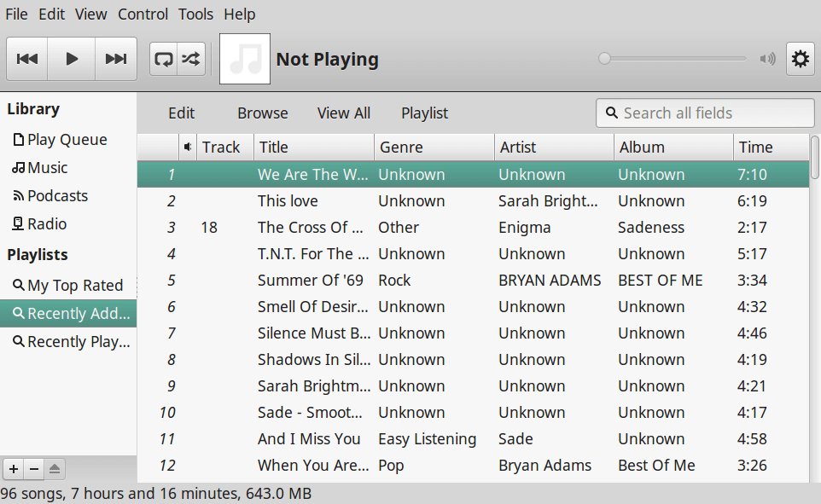Start playback with the play button
821x504 pixels.
click(72, 59)
